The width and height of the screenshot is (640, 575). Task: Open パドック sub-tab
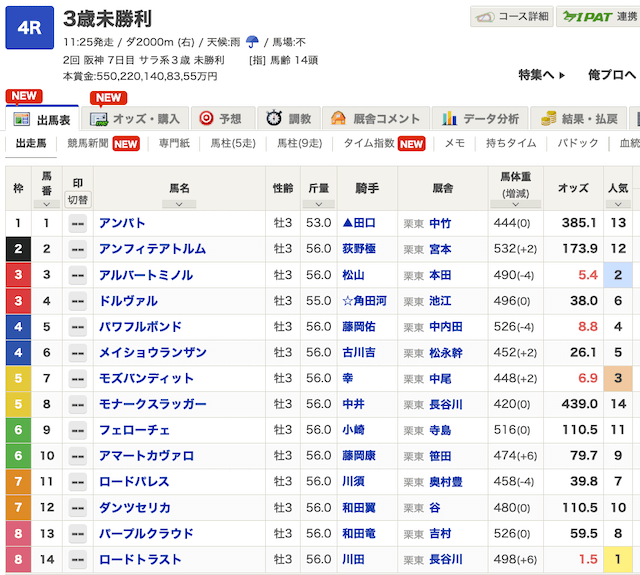[x=578, y=143]
